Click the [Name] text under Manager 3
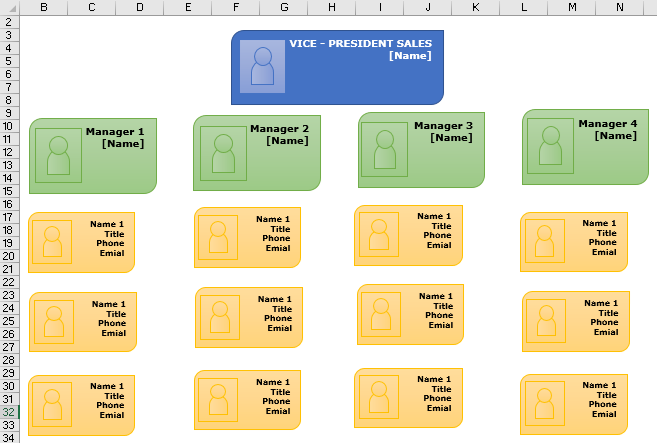The image size is (657, 443). [x=451, y=138]
